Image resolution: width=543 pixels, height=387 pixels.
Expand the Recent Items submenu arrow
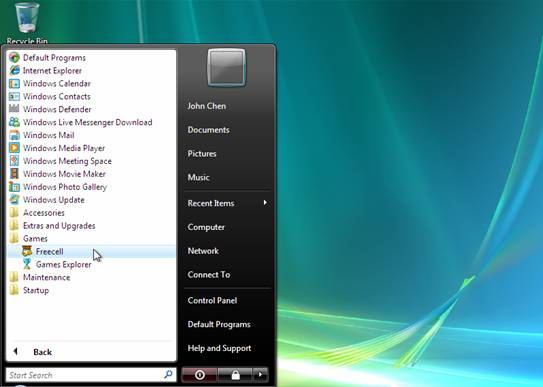265,202
